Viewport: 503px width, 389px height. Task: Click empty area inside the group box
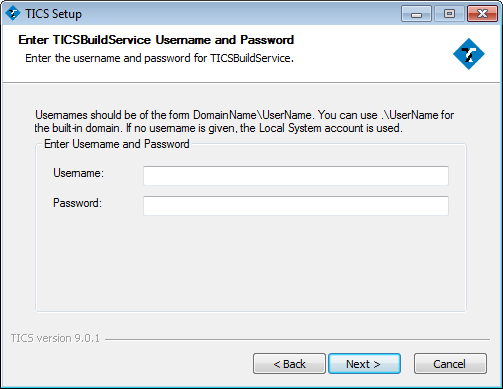251,263
